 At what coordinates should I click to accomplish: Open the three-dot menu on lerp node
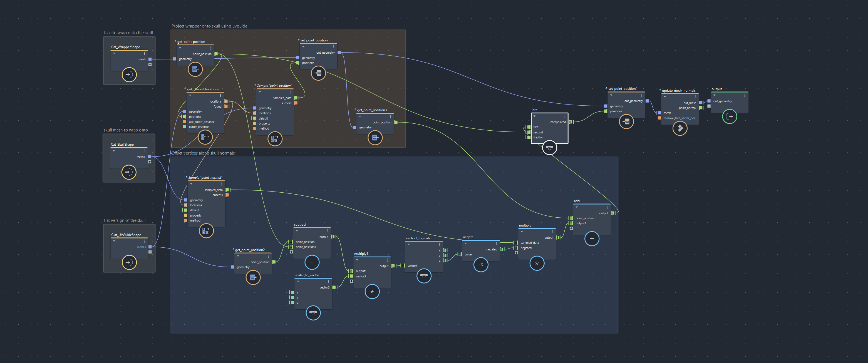[x=565, y=116]
